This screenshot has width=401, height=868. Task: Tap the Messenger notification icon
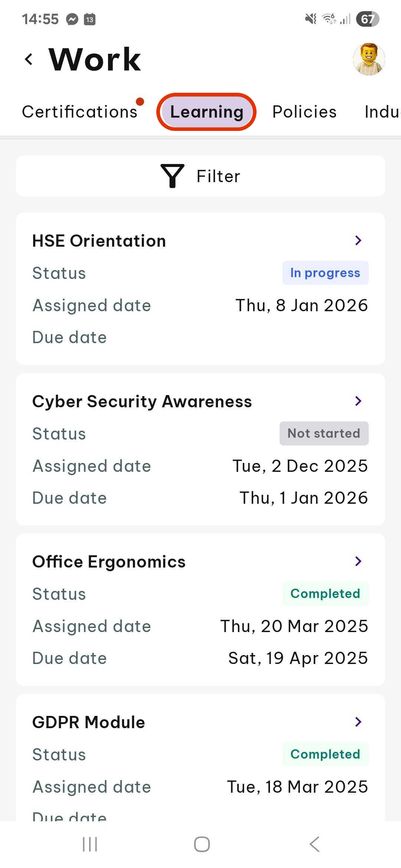[x=72, y=19]
